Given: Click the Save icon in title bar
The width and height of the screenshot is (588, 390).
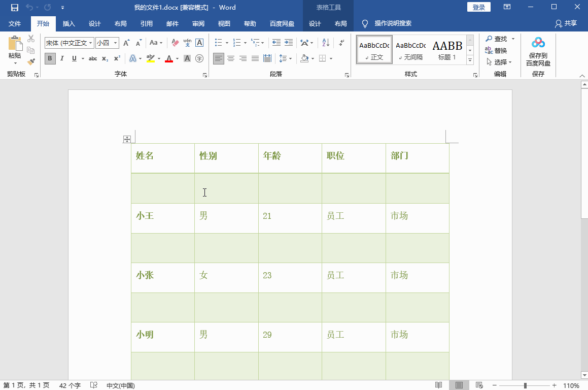Looking at the screenshot, I should pos(15,8).
